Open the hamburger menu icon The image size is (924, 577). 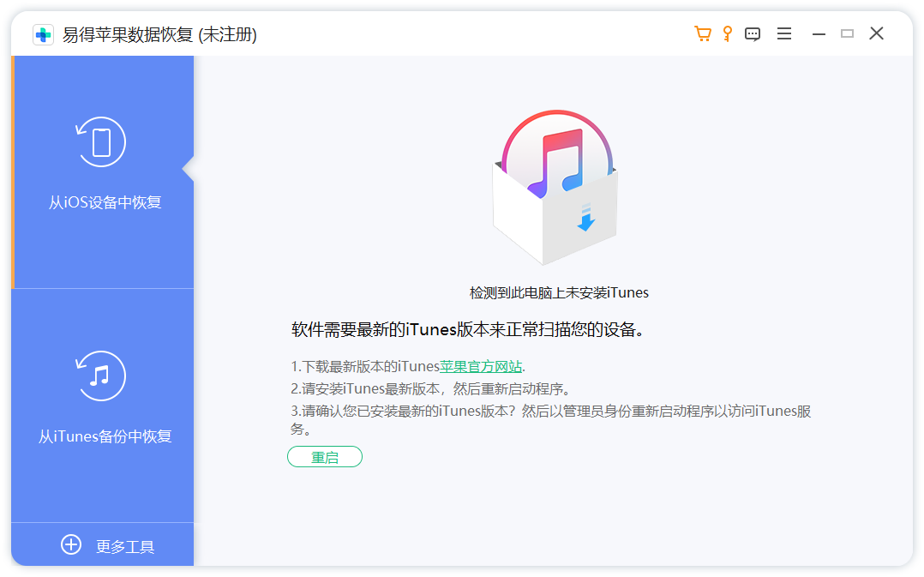coord(784,33)
